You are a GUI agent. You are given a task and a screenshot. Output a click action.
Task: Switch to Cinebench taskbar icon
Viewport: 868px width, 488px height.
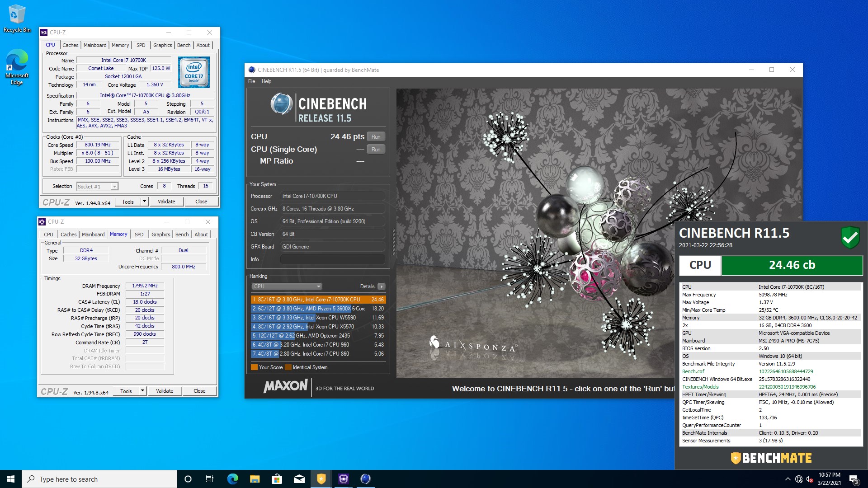[x=365, y=479]
